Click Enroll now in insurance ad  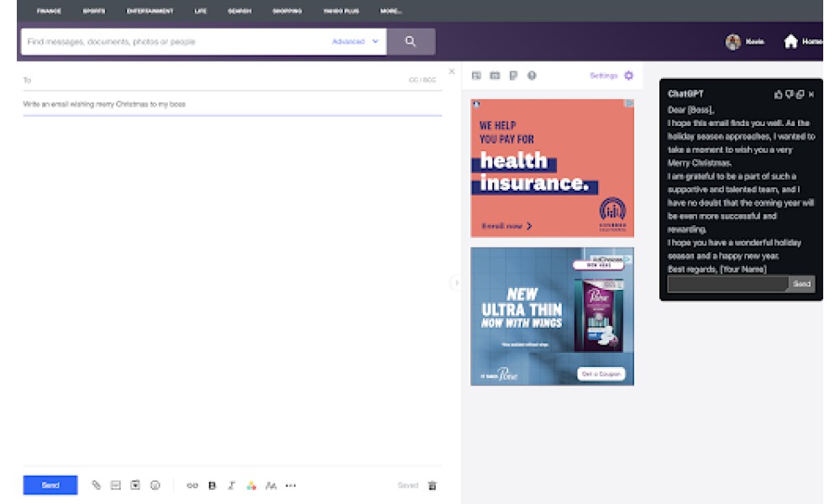pyautogui.click(x=507, y=226)
